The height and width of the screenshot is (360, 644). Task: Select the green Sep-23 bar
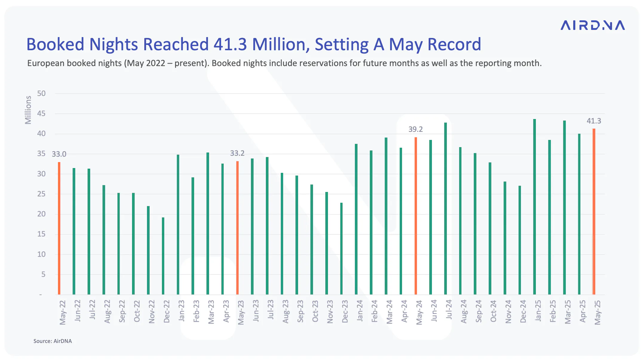click(297, 235)
